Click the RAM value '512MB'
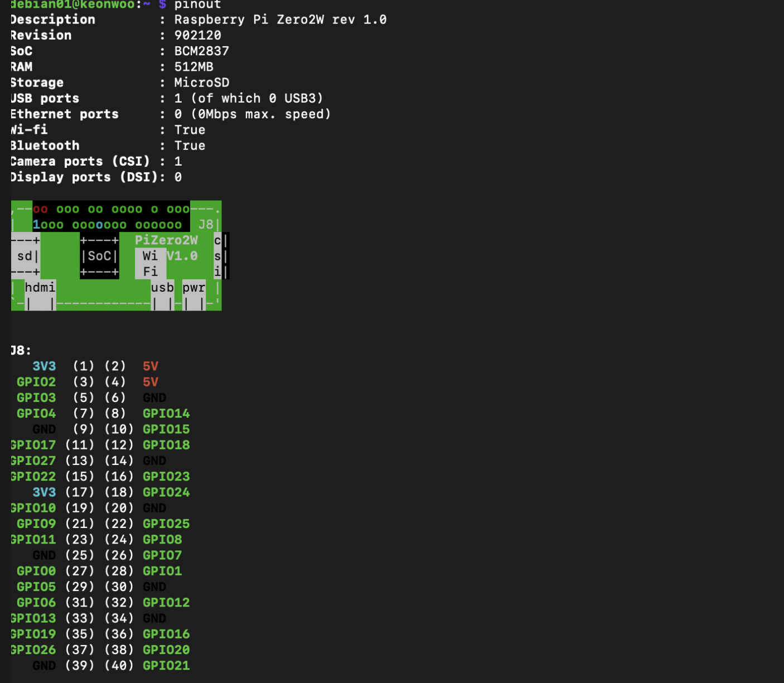 tap(194, 66)
